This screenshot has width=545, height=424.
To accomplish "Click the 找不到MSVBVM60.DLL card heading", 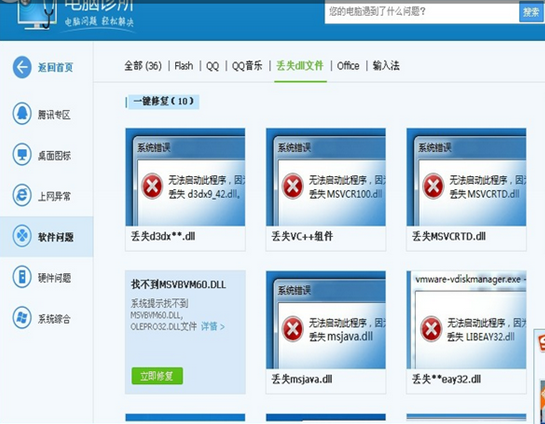I will coord(178,285).
